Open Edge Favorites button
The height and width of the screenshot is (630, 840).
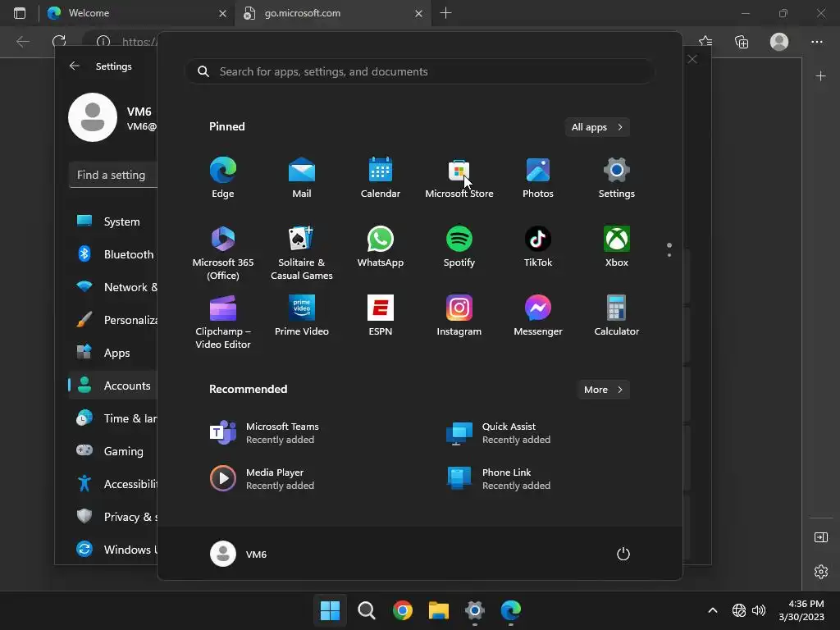pos(705,41)
